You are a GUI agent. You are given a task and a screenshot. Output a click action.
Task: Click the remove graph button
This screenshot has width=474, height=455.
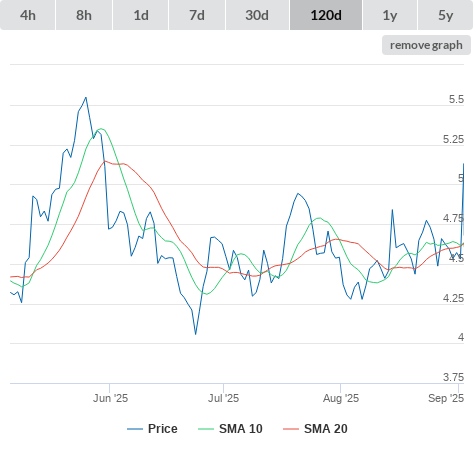pos(426,45)
